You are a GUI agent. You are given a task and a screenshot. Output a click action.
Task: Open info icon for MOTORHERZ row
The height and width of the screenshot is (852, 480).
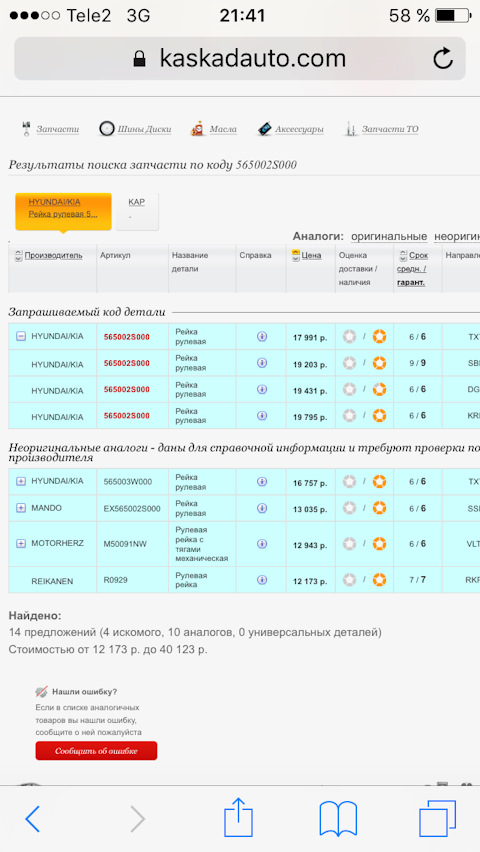tap(261, 544)
